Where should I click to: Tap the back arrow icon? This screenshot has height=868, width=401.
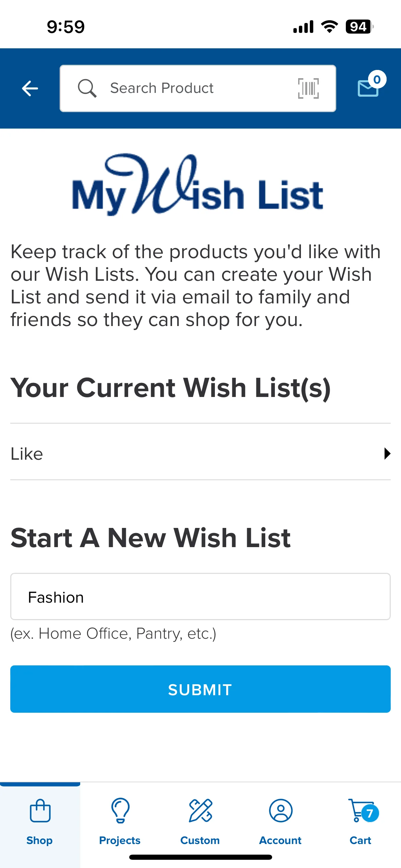[x=30, y=88]
